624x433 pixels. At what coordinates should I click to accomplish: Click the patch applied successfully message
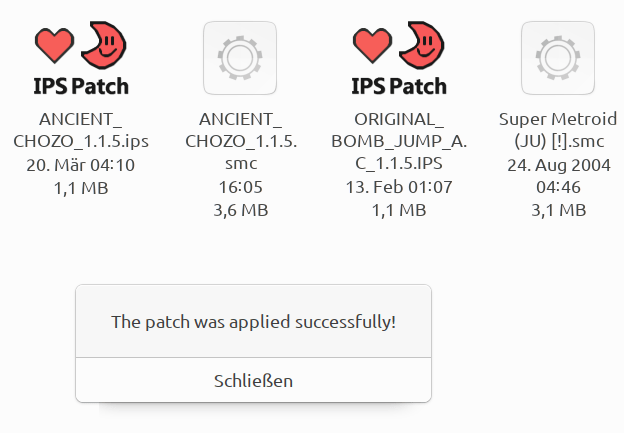point(253,322)
